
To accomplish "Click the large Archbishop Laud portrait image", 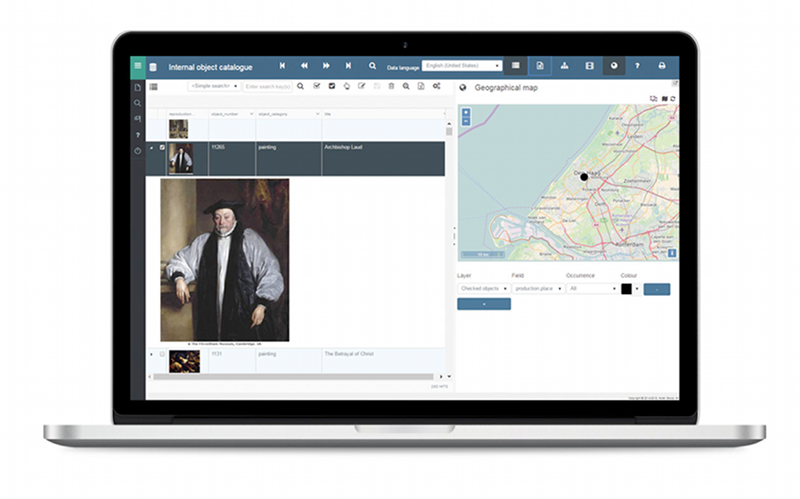I will pos(225,260).
